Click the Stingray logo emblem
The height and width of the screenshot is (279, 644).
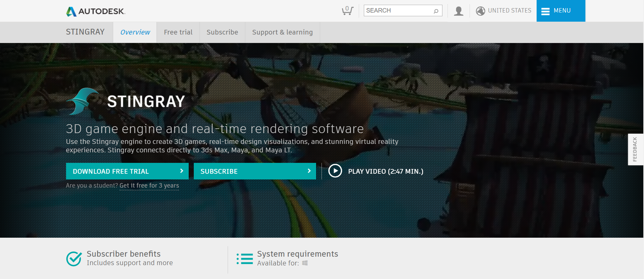click(83, 101)
